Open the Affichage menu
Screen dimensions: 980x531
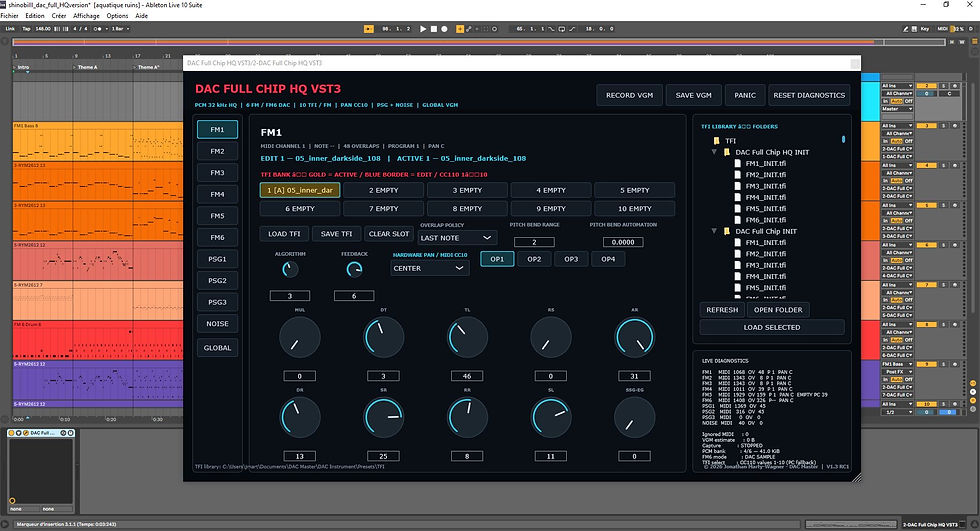(x=86, y=16)
